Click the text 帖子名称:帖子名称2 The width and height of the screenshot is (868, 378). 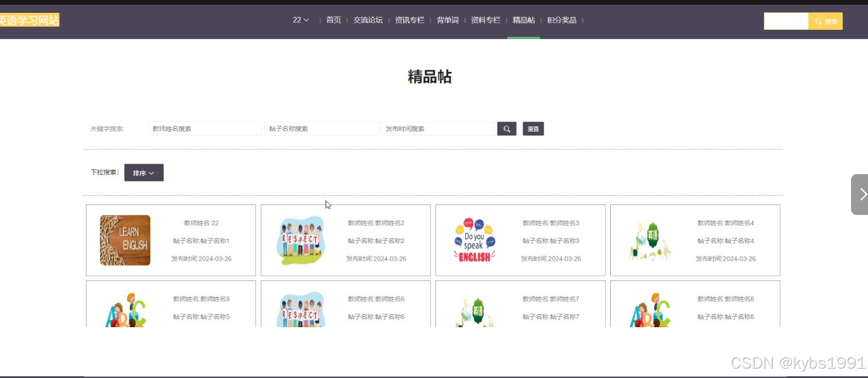coord(376,241)
